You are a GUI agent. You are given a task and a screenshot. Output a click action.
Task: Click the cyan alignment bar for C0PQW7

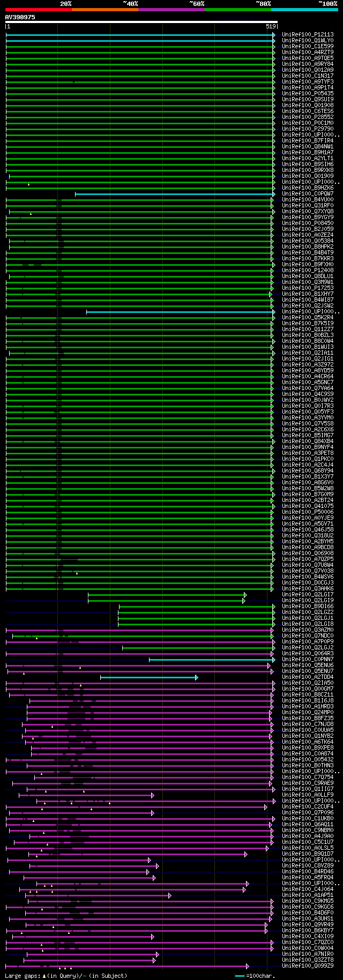coord(175,194)
